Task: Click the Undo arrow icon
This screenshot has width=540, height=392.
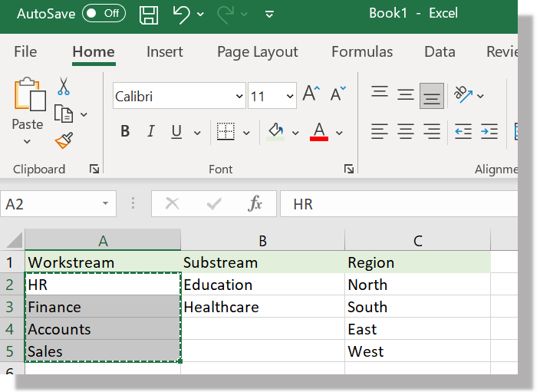Action: point(181,14)
